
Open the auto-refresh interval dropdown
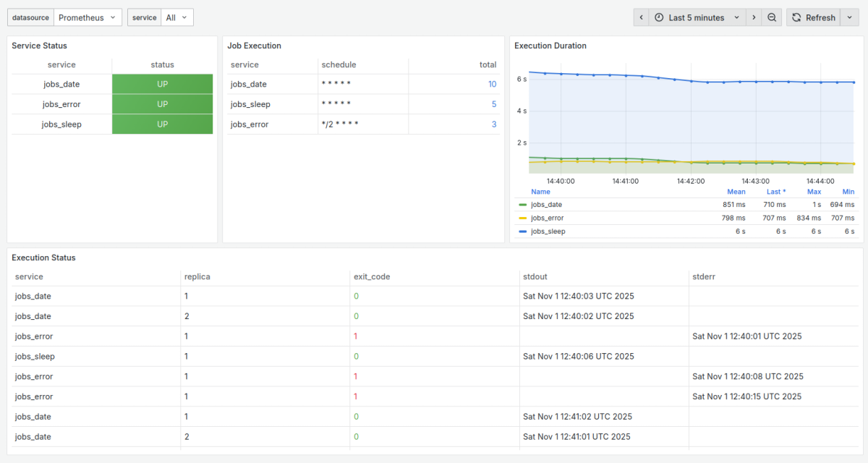850,17
